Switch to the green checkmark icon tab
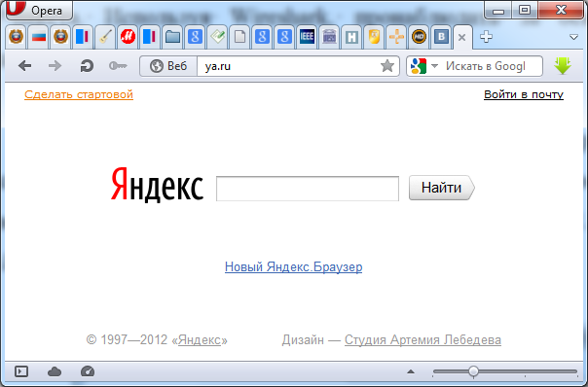The width and height of the screenshot is (588, 387). click(217, 37)
